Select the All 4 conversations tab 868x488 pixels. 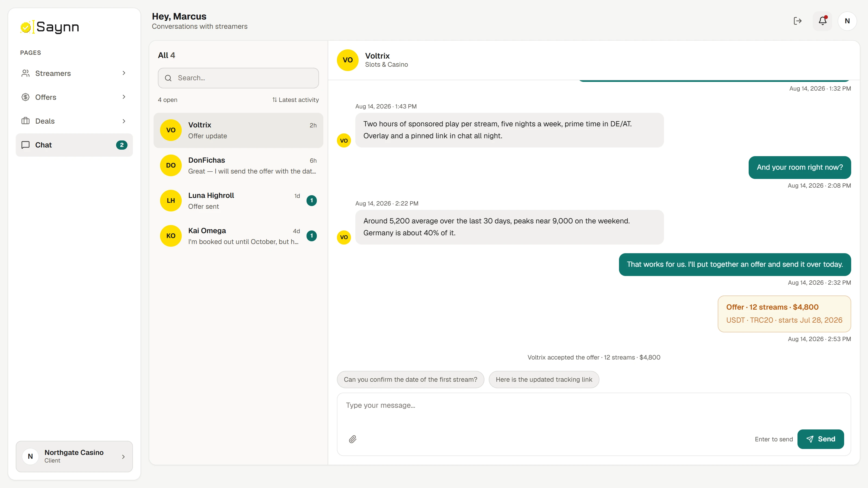[x=167, y=55]
